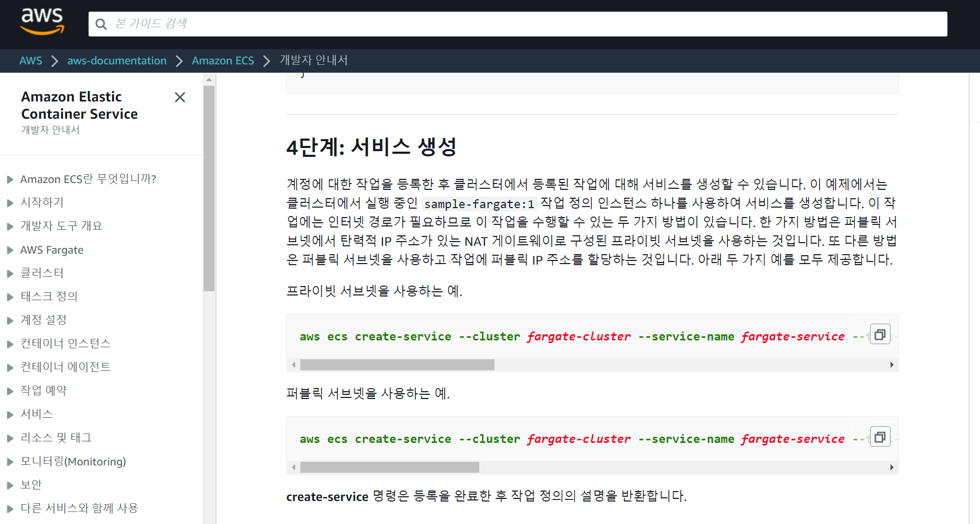
Task: Open the 클러스터 sidebar link
Action: point(42,273)
